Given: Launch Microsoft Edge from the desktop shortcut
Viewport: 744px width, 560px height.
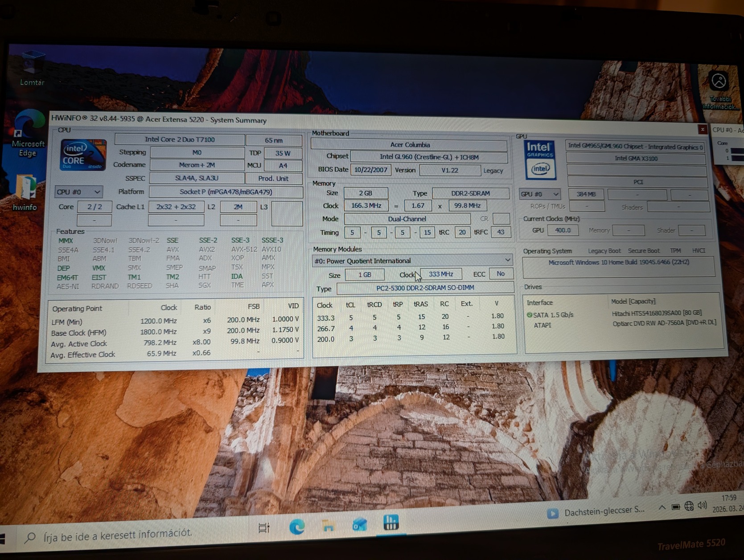Looking at the screenshot, I should tap(28, 132).
